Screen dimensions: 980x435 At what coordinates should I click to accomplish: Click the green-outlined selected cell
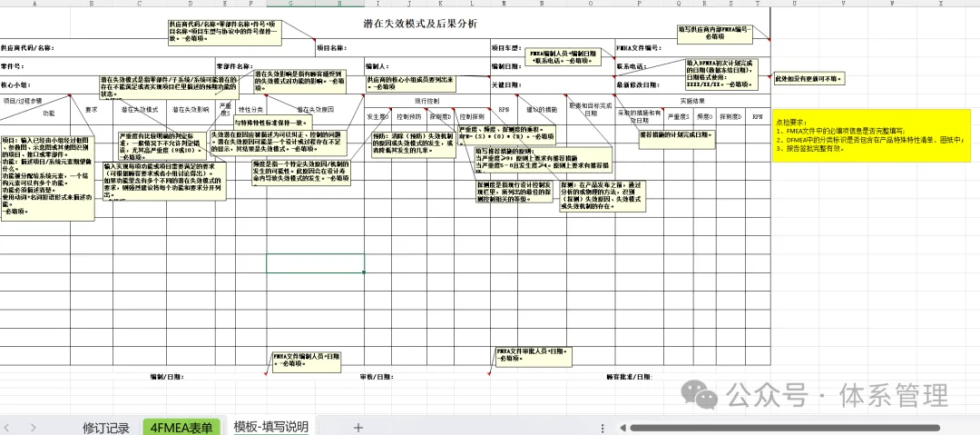coord(316,262)
